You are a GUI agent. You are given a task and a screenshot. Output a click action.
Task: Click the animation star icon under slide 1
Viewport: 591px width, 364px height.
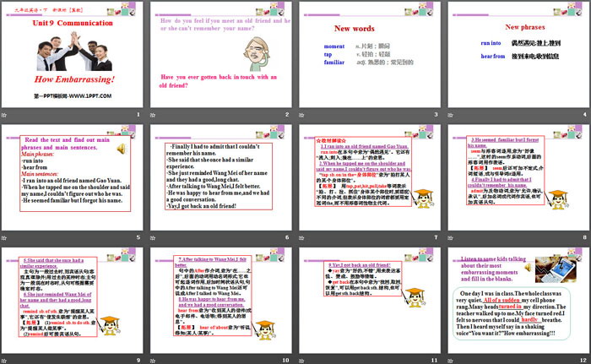[x=4, y=115]
